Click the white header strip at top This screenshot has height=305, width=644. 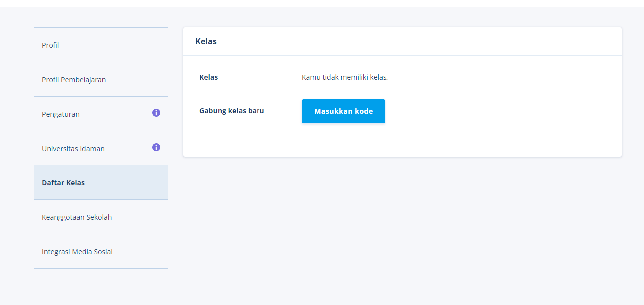pyautogui.click(x=322, y=3)
